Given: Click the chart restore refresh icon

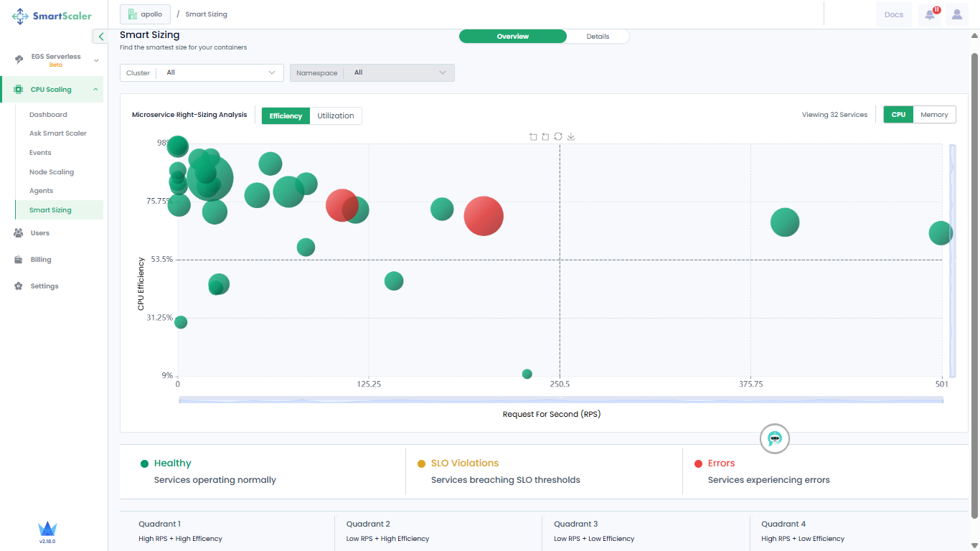Looking at the screenshot, I should point(558,136).
